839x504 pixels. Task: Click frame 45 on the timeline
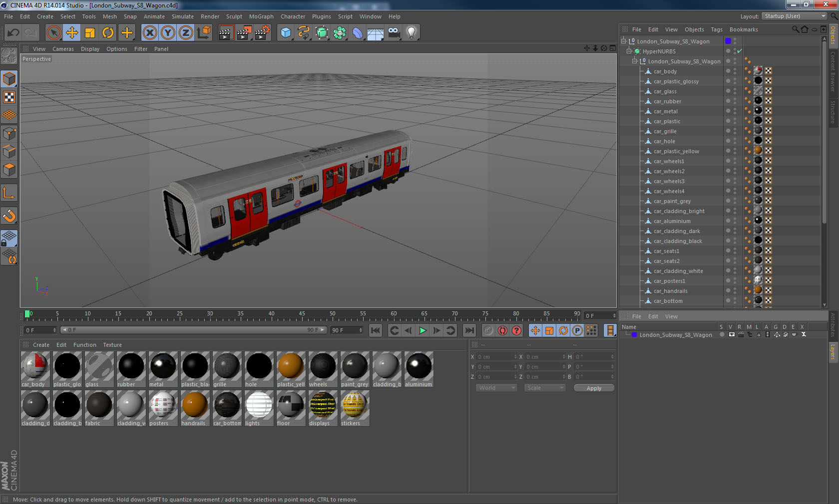(302, 314)
